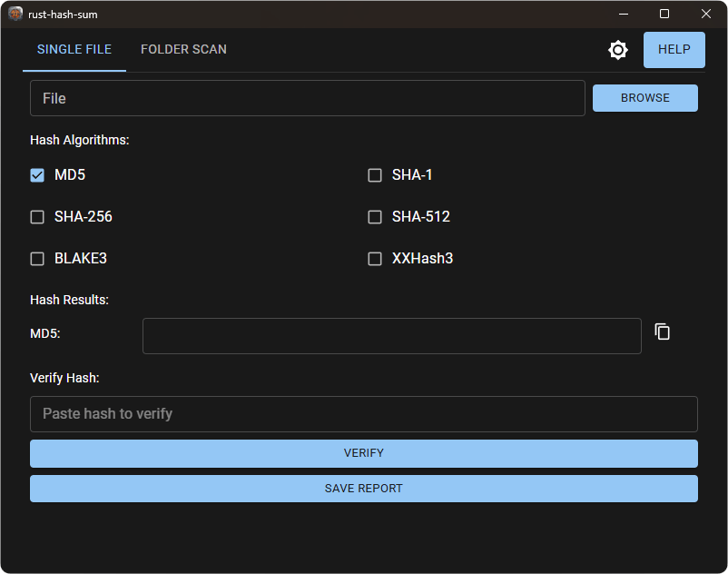728x574 pixels.
Task: Focus the File path input field
Action: 307,98
